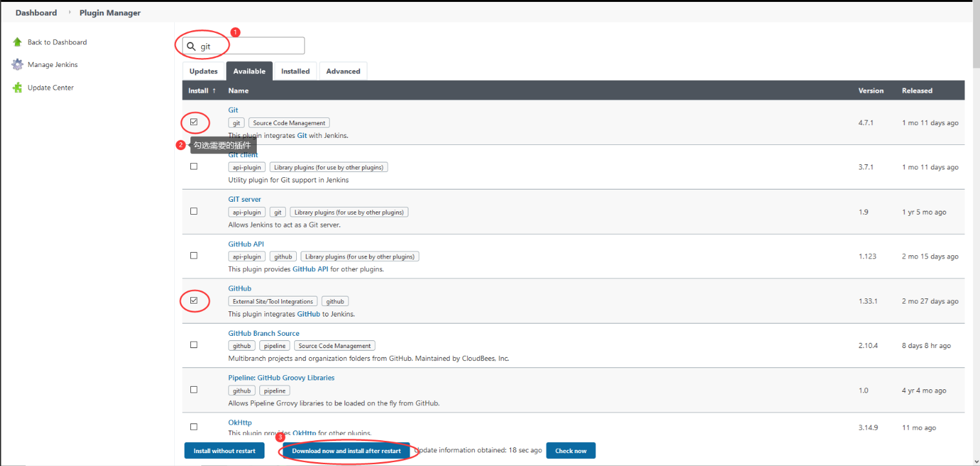Open the Back to Dashboard link
The width and height of the screenshot is (980, 466).
tap(57, 42)
